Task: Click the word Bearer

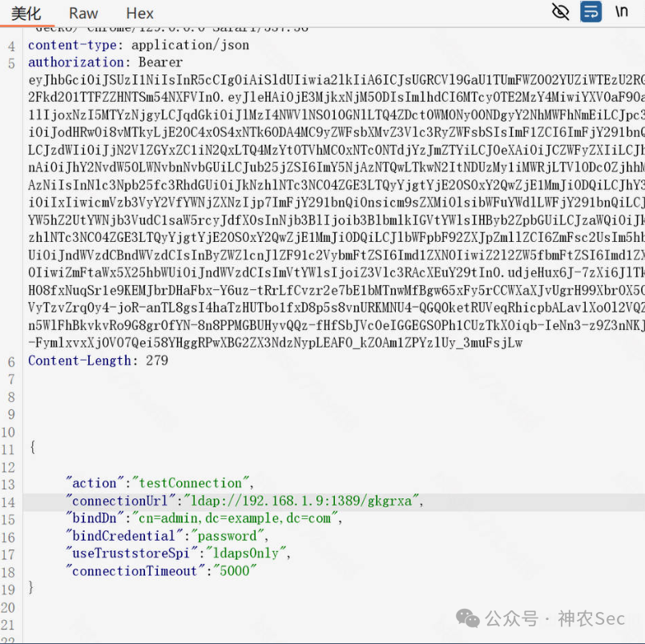Action: [160, 62]
